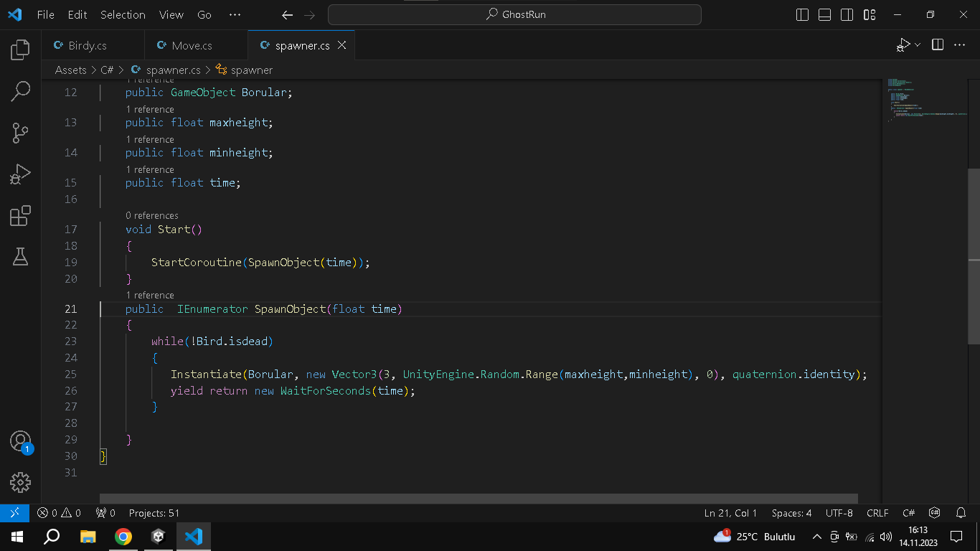Open the Run and Debug view
Viewport: 980px width, 551px height.
(x=20, y=174)
